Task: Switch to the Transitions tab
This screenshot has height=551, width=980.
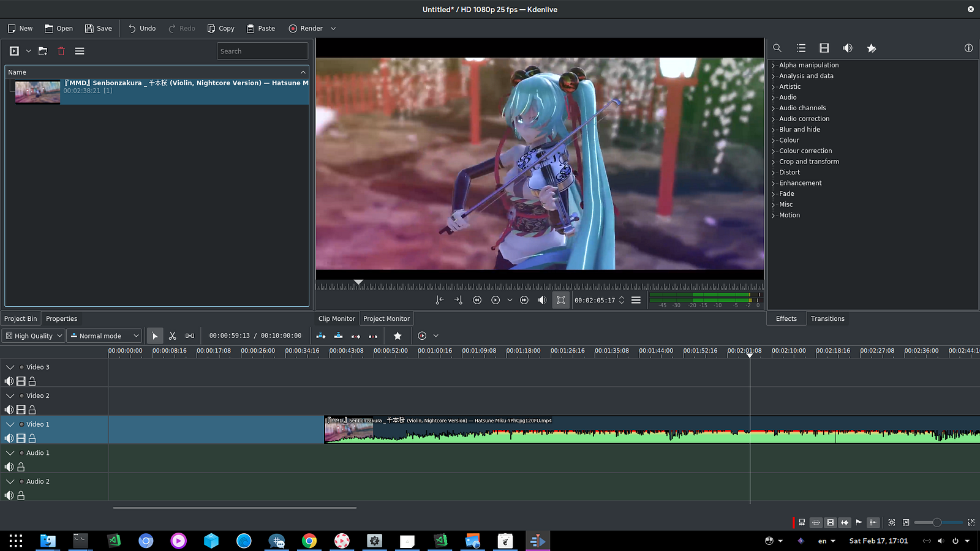Action: coord(827,318)
